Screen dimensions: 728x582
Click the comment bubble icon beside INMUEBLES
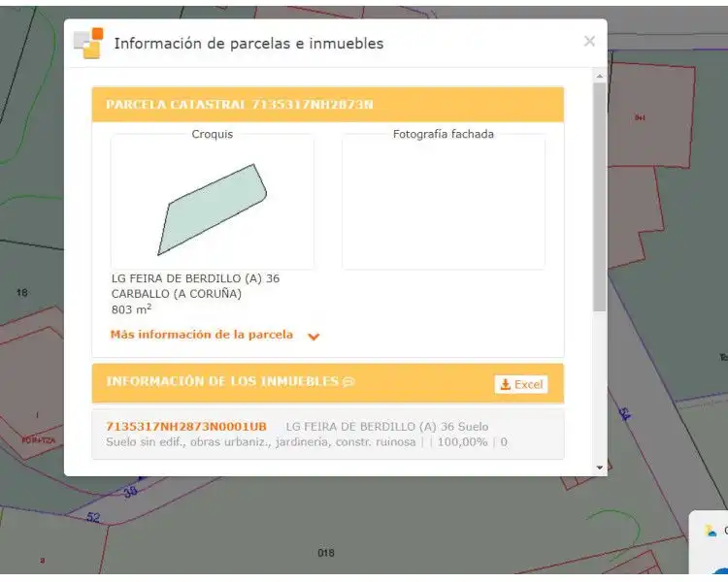pos(348,382)
